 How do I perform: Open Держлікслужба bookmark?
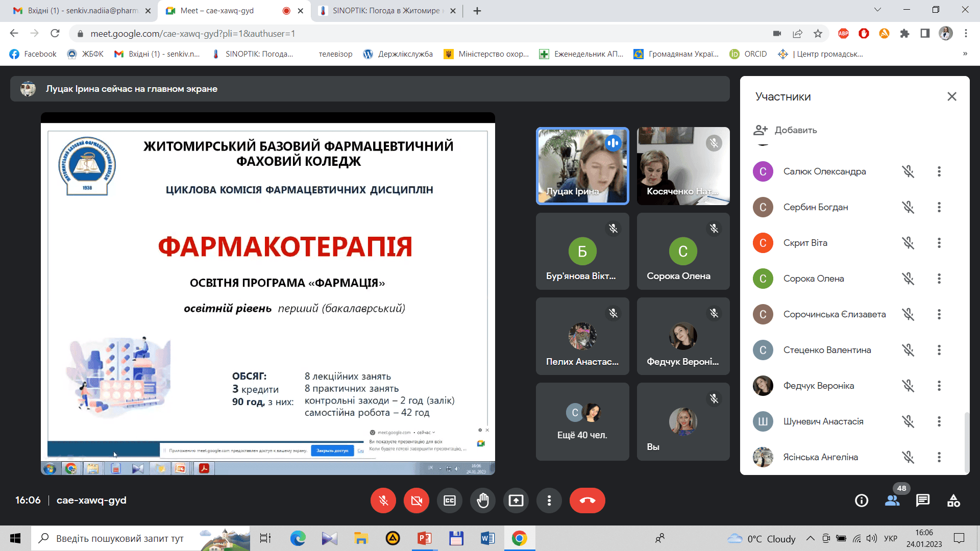tap(398, 54)
